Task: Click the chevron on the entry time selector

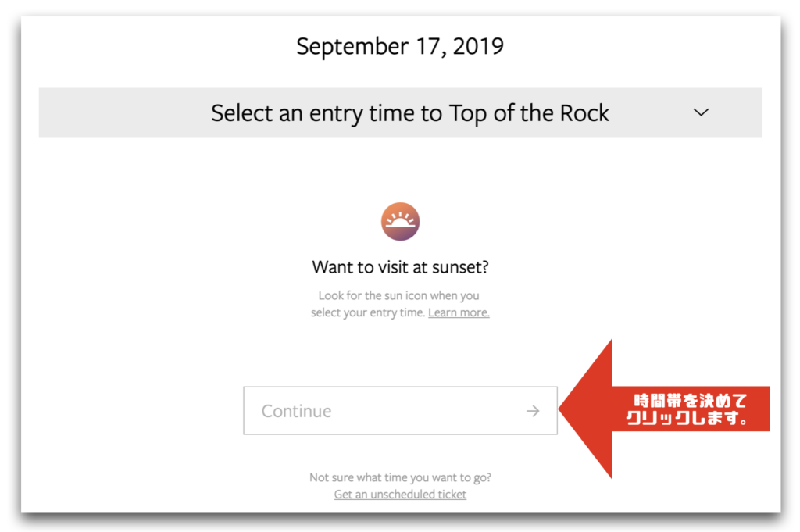Action: 701,112
